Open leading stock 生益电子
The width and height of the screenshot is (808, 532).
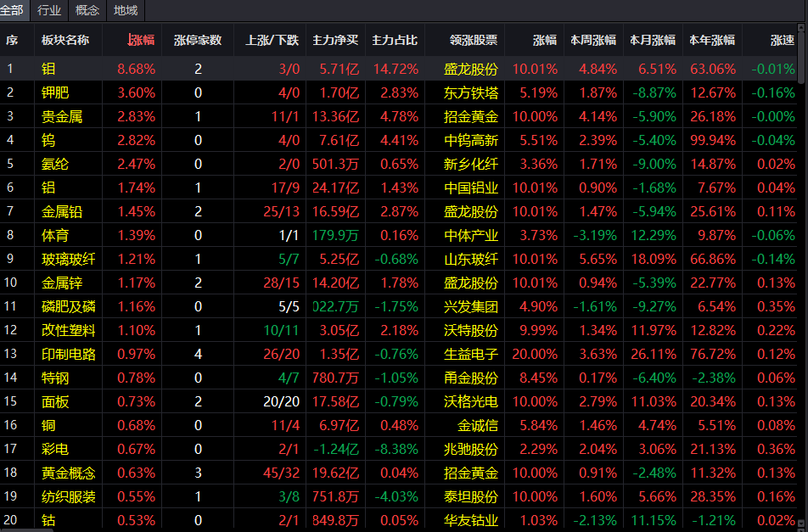(x=471, y=354)
